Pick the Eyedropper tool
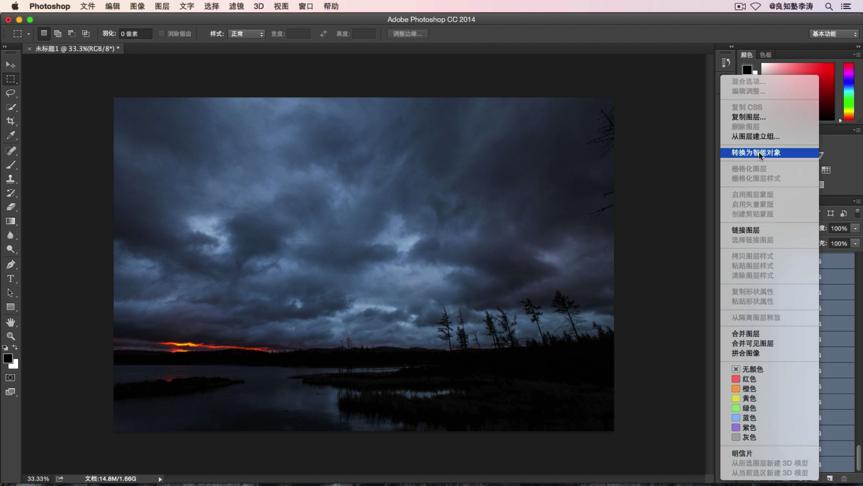863x486 pixels. (11, 136)
